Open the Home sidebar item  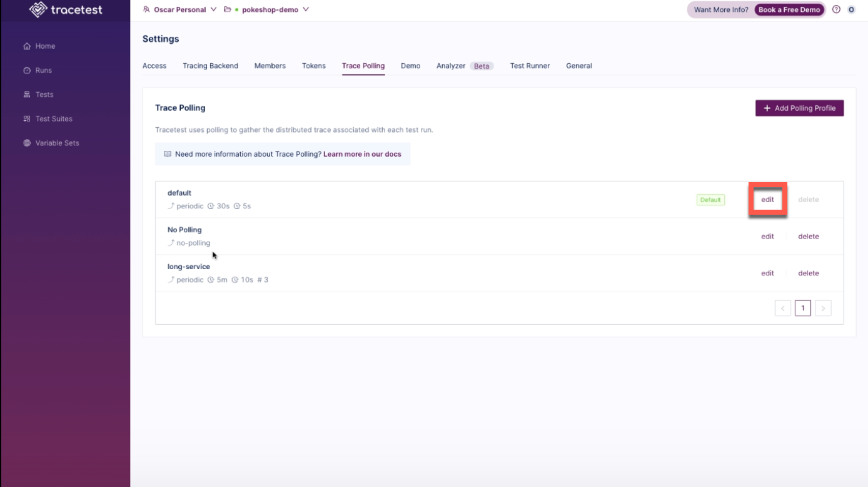coord(45,46)
